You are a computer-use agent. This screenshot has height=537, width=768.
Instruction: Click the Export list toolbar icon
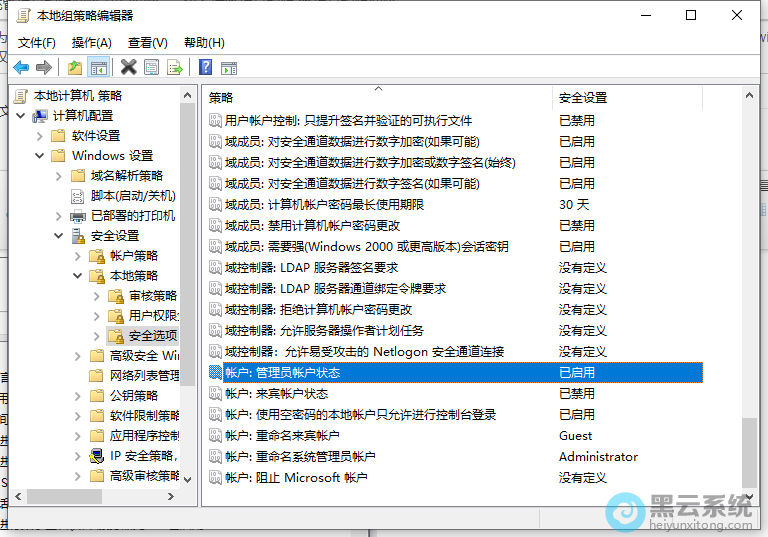pos(175,67)
